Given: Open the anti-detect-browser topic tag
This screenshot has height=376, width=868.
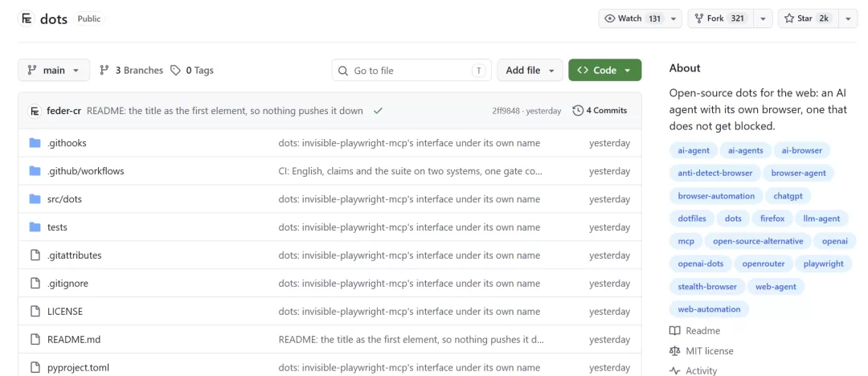Looking at the screenshot, I should 715,173.
